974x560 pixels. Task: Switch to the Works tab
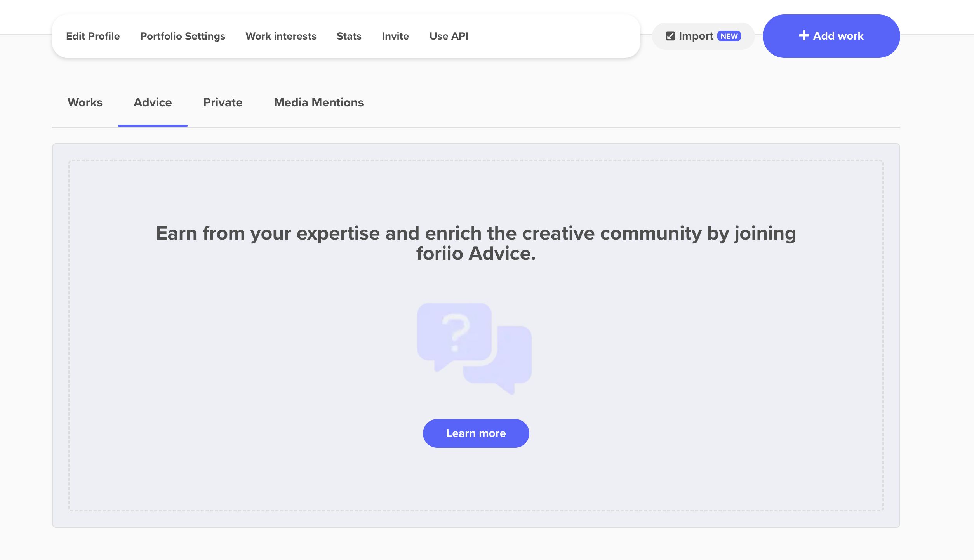tap(85, 103)
